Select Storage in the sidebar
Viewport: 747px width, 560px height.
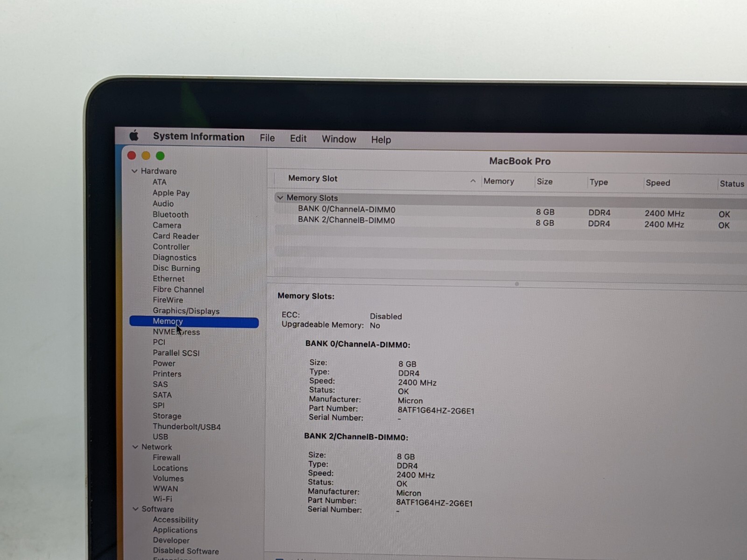click(x=167, y=416)
